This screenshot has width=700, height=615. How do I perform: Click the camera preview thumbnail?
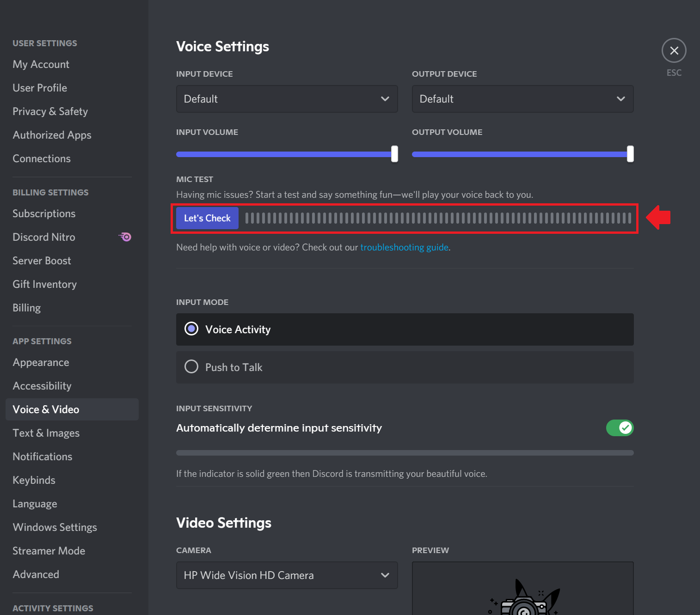point(522,588)
